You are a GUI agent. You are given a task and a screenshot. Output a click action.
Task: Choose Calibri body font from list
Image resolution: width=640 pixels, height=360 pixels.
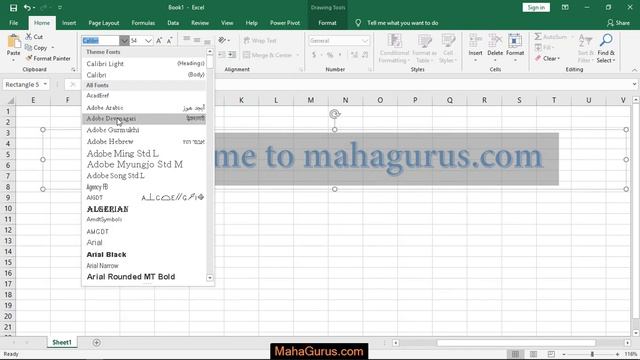click(x=145, y=75)
